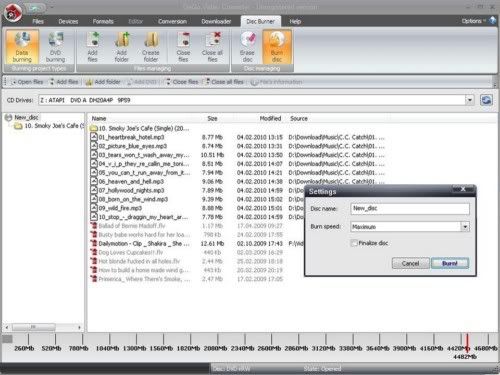The image size is (500, 375).
Task: Click the tree scrollbar right arrow
Action: tap(79, 327)
